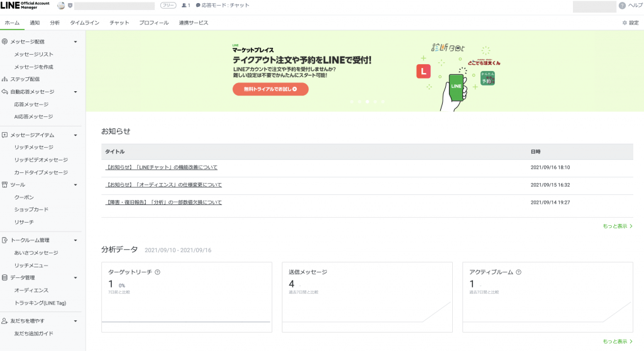Switch to the ホーム tab
The height and width of the screenshot is (351, 644).
tap(12, 23)
